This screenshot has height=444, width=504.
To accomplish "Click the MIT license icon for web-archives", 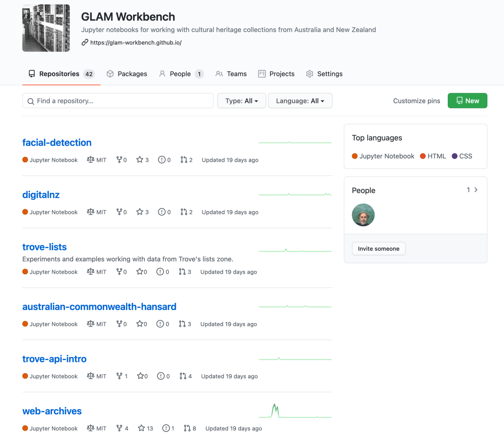I will (90, 428).
